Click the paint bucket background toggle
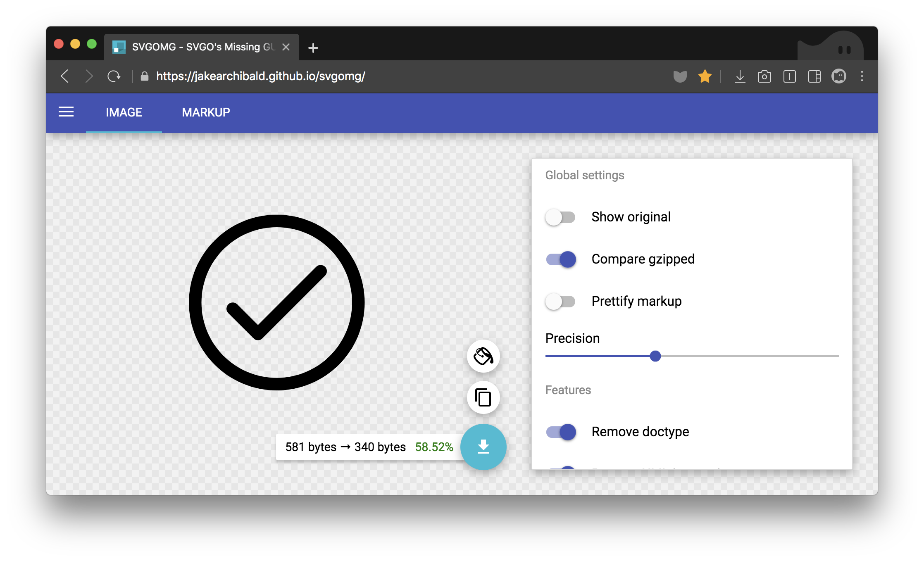924x561 pixels. click(483, 356)
